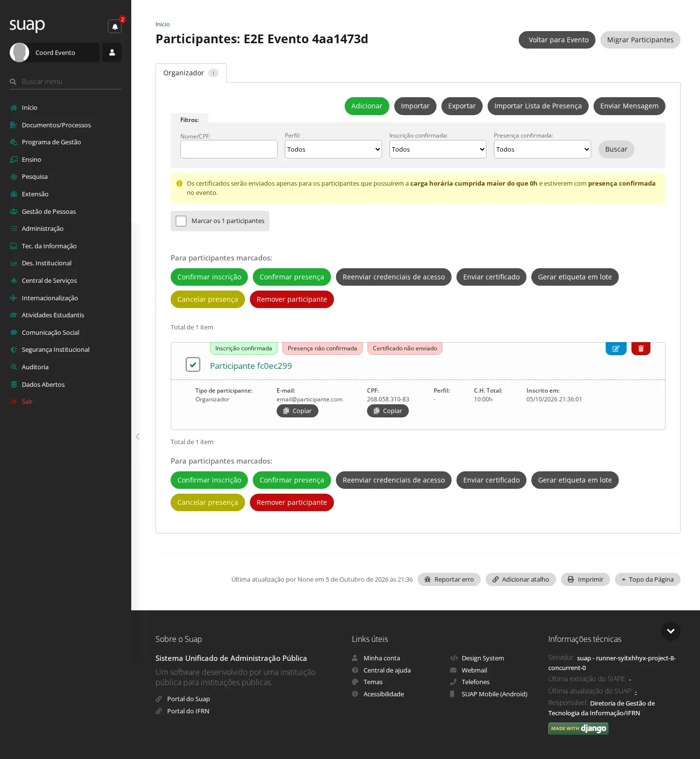700x759 pixels.
Task: Click bottom Cancelar presença button
Action: [x=208, y=502]
